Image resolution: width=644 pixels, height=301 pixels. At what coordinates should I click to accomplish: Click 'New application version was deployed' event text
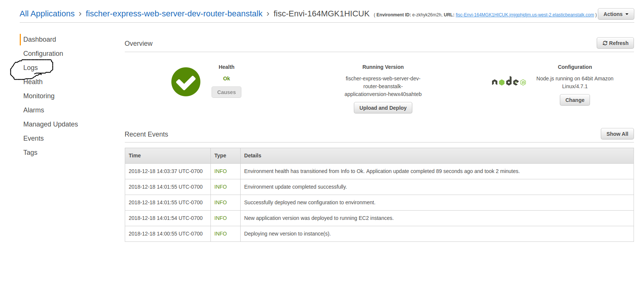[319, 218]
